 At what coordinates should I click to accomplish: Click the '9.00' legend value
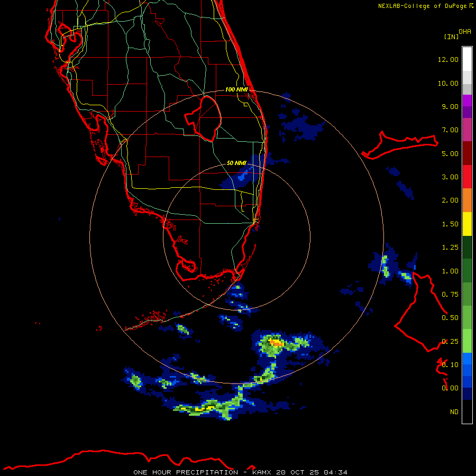tap(450, 106)
